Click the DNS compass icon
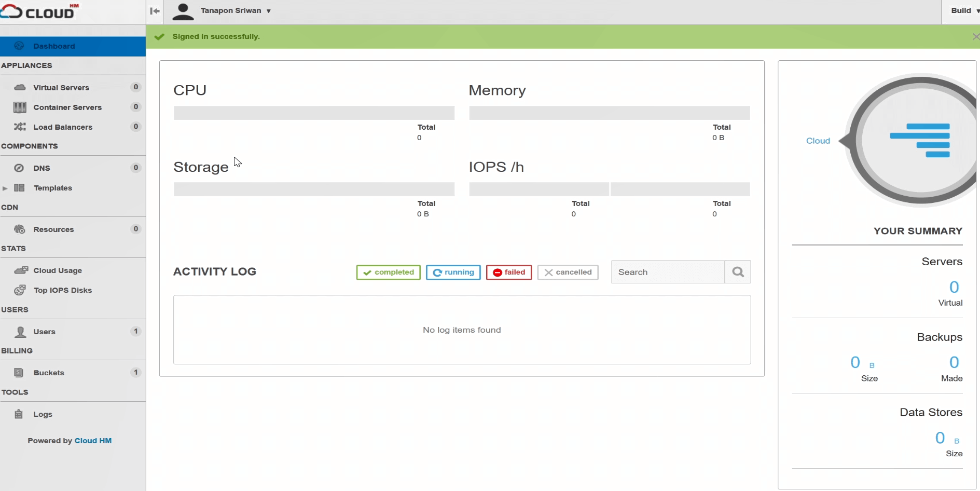 coord(19,168)
